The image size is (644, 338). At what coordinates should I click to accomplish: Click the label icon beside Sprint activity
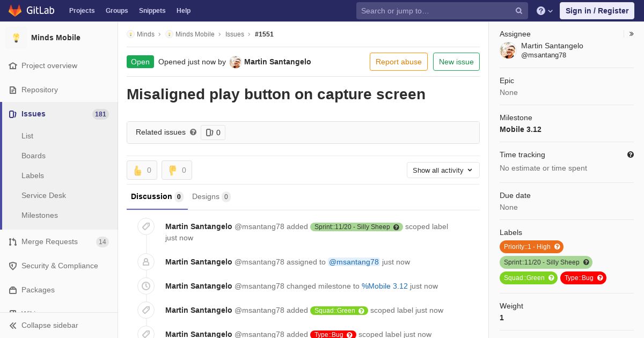pos(146,226)
